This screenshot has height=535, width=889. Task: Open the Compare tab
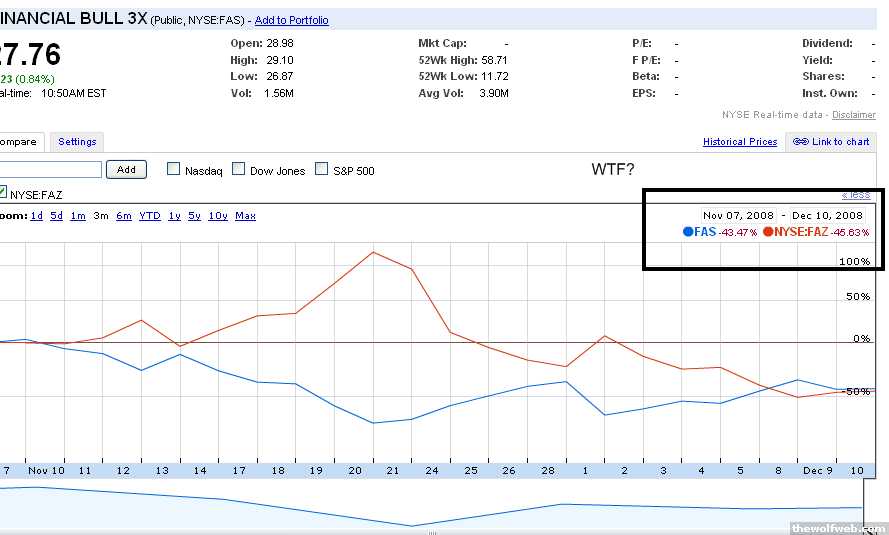click(x=20, y=142)
